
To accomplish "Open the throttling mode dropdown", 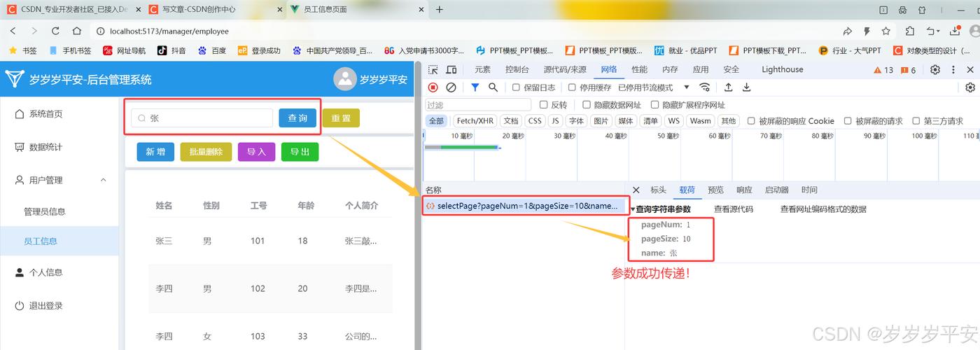I will click(654, 87).
